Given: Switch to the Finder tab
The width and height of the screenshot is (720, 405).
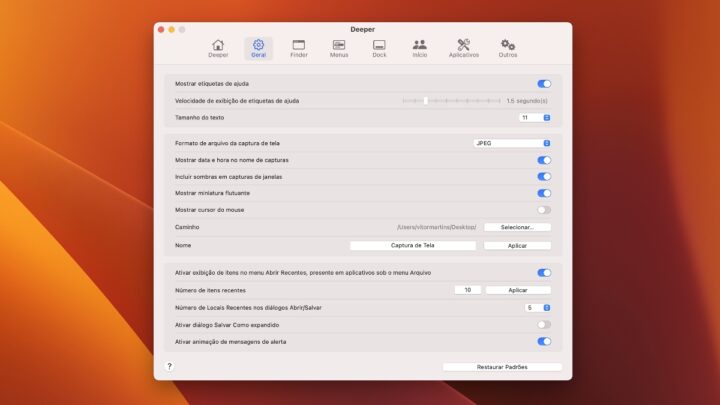Looking at the screenshot, I should 299,48.
